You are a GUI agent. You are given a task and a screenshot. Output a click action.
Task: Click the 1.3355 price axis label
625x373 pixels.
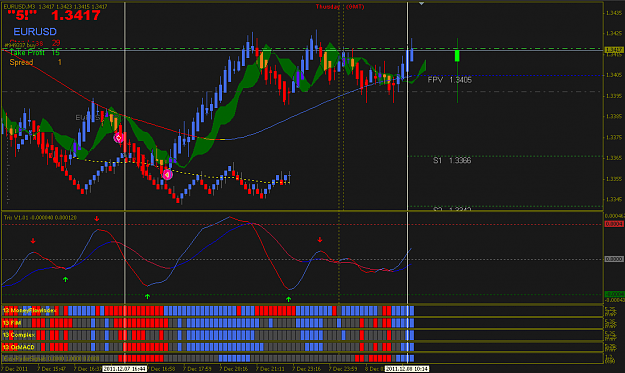click(x=614, y=179)
